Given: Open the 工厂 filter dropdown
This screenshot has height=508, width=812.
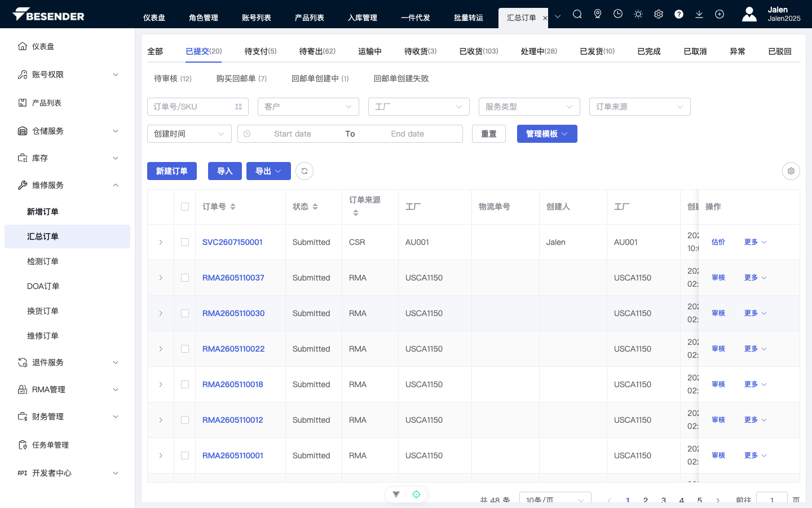Looking at the screenshot, I should point(419,107).
